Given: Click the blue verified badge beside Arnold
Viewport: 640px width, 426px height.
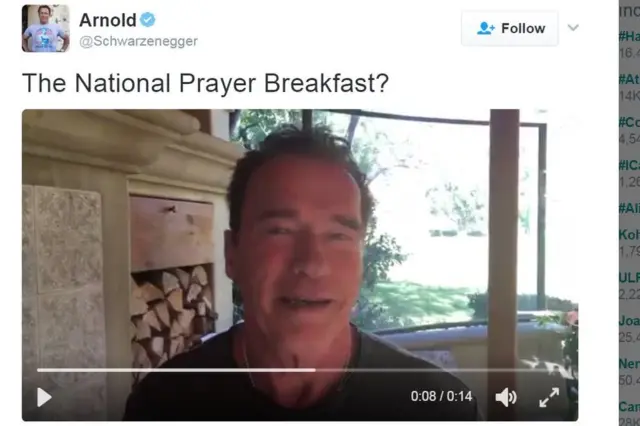Looking at the screenshot, I should pyautogui.click(x=148, y=20).
